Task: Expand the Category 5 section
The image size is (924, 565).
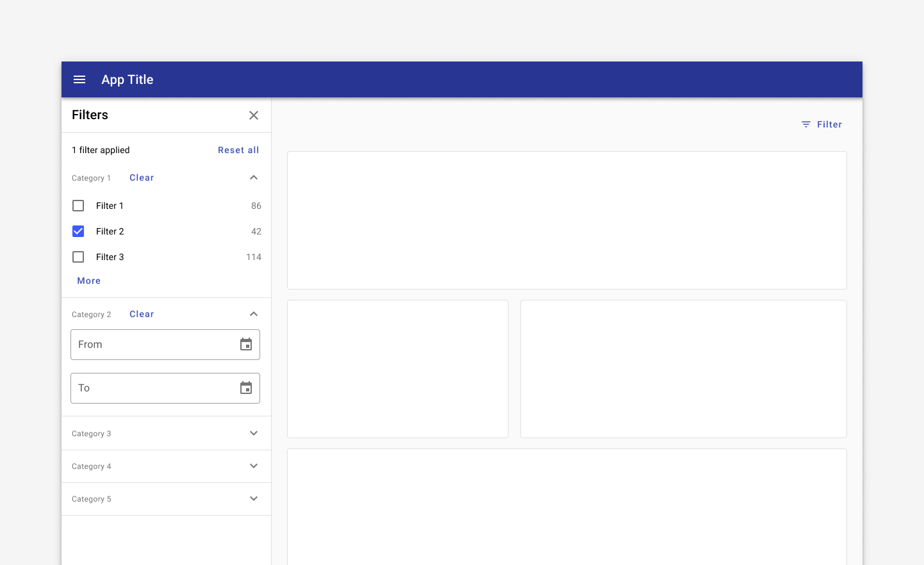Action: [x=254, y=499]
